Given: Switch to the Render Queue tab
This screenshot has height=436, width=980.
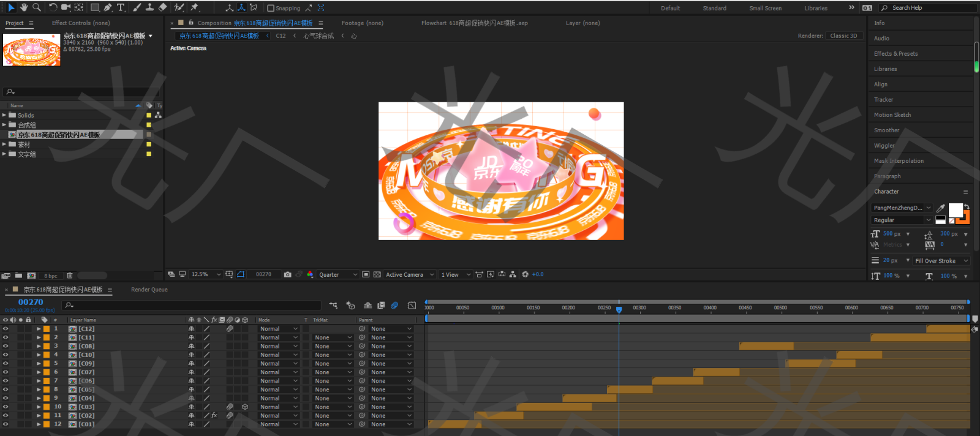Looking at the screenshot, I should 149,290.
